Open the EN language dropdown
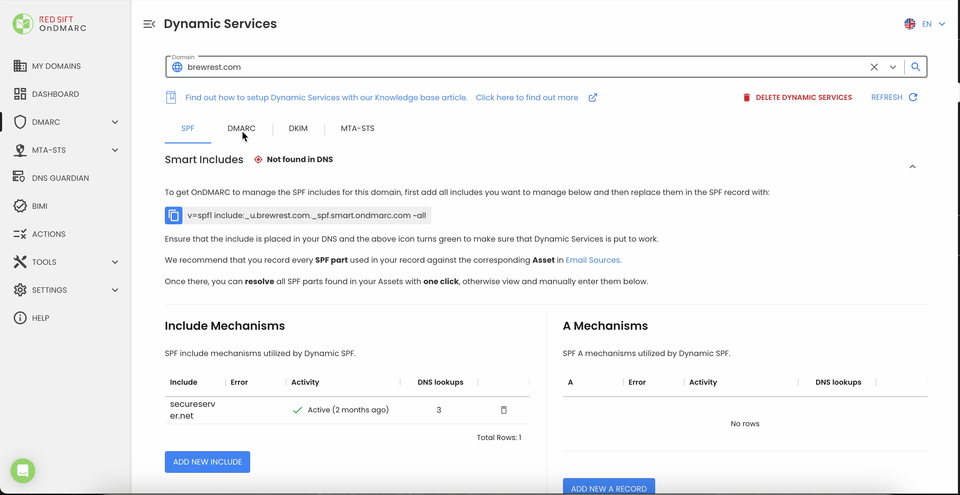Viewport: 960px width, 495px height. click(925, 24)
